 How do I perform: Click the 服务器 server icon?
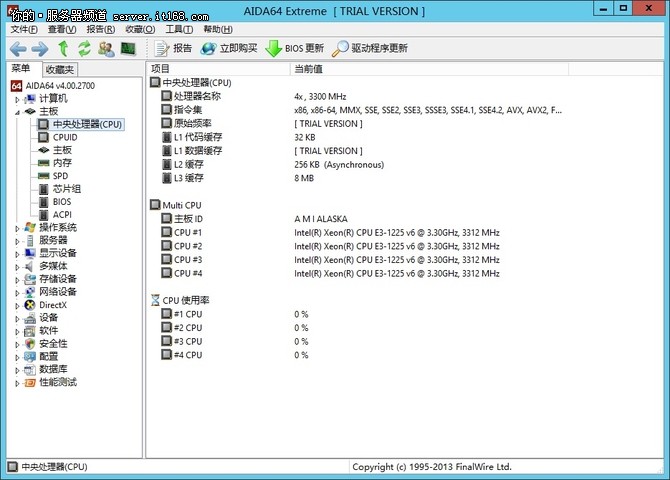(x=30, y=241)
